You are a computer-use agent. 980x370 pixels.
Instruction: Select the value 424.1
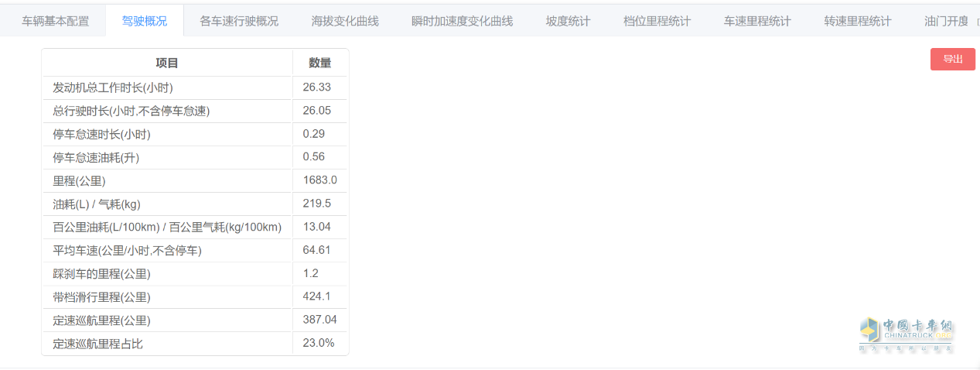tap(317, 296)
